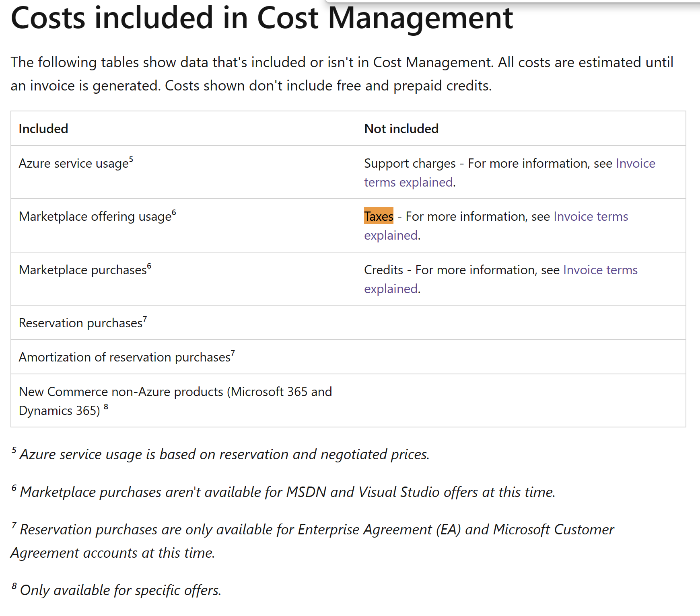Select the highlighted Taxes text
This screenshot has width=700, height=616.
point(379,216)
